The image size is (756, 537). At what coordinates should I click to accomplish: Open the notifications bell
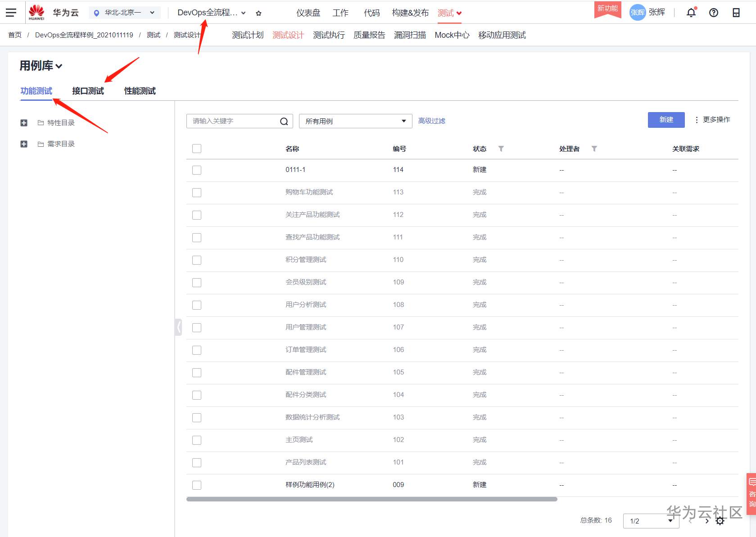[x=691, y=13]
